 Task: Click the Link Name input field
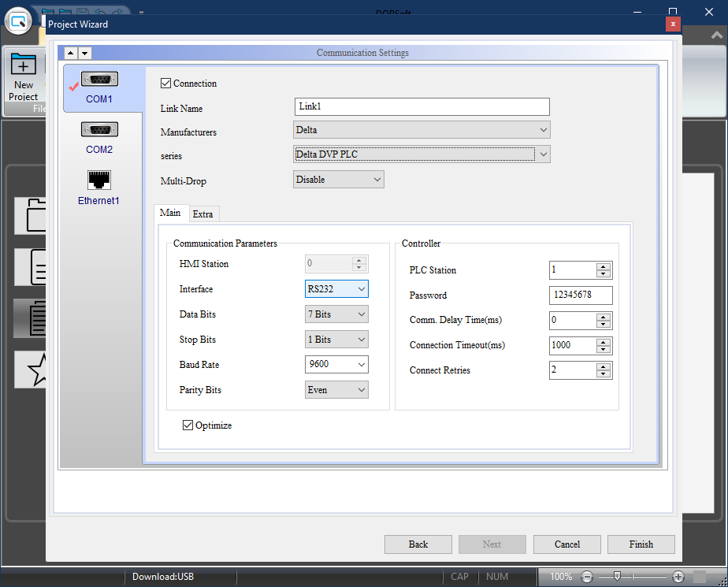[422, 107]
